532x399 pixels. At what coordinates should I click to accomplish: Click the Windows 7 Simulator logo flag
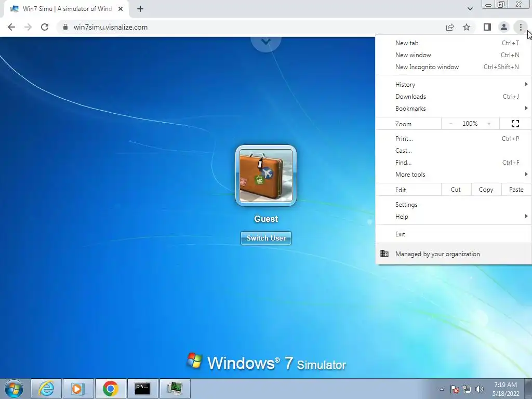point(194,361)
